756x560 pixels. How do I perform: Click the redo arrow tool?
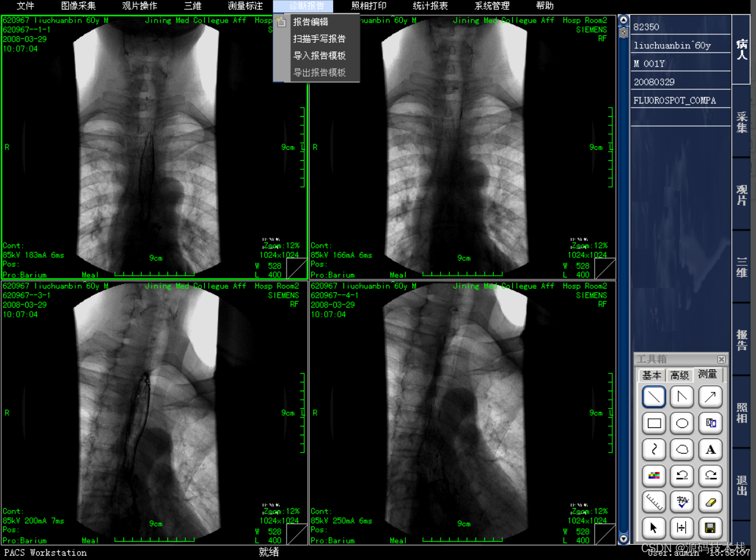710,475
